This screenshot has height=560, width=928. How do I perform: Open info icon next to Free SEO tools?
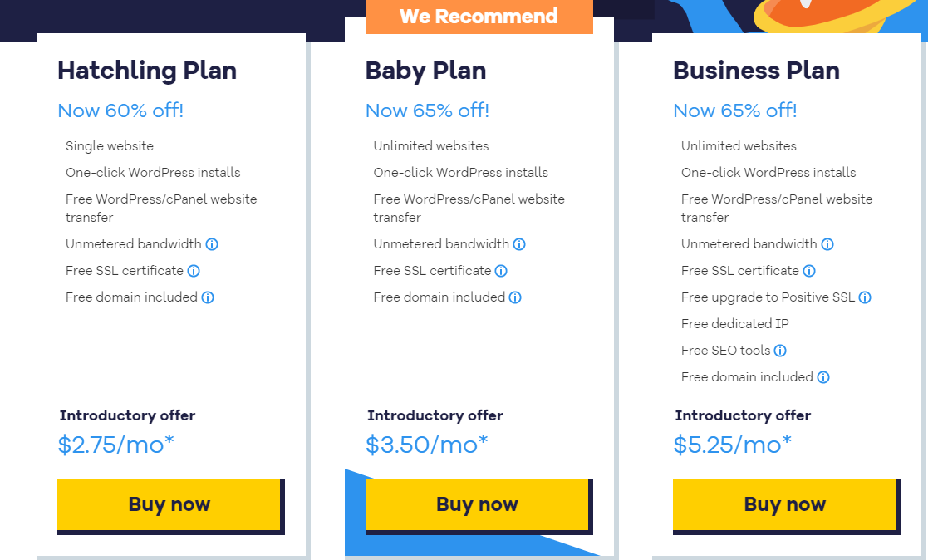tap(780, 351)
